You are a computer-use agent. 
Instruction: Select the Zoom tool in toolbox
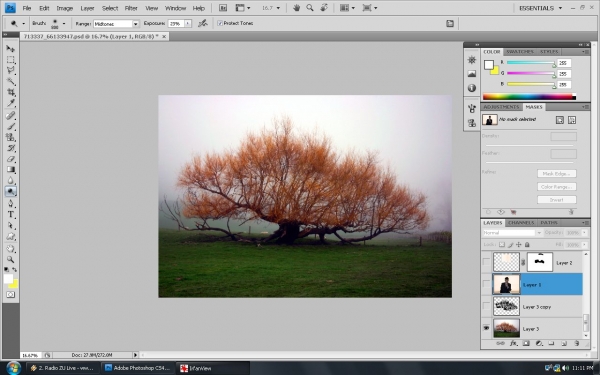tap(10, 259)
